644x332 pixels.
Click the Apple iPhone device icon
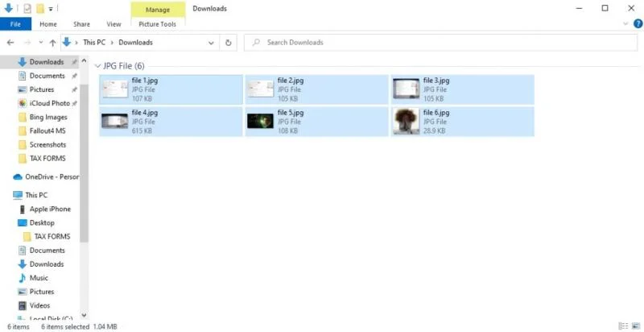(23, 210)
